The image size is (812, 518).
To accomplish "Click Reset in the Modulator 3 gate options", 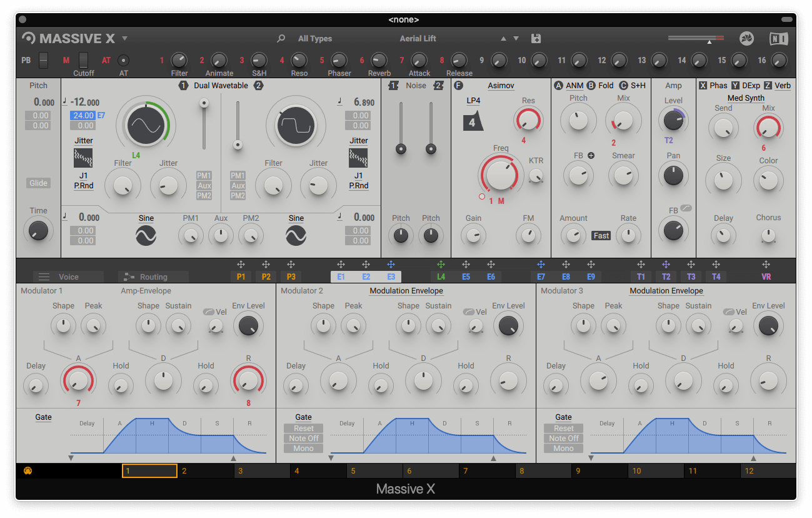I will coord(563,429).
